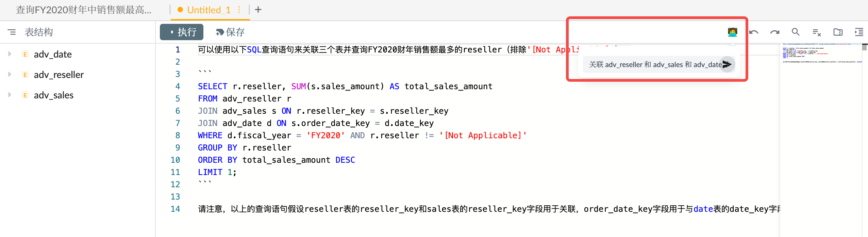The height and width of the screenshot is (237, 868).
Task: Send the 关联 adv_reseller prompt with arrow button
Action: [x=727, y=64]
